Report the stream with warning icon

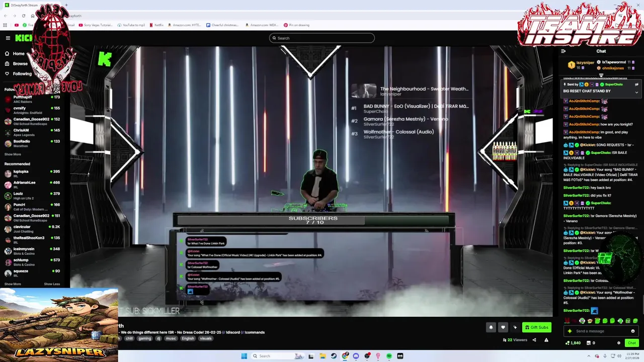tap(546, 340)
